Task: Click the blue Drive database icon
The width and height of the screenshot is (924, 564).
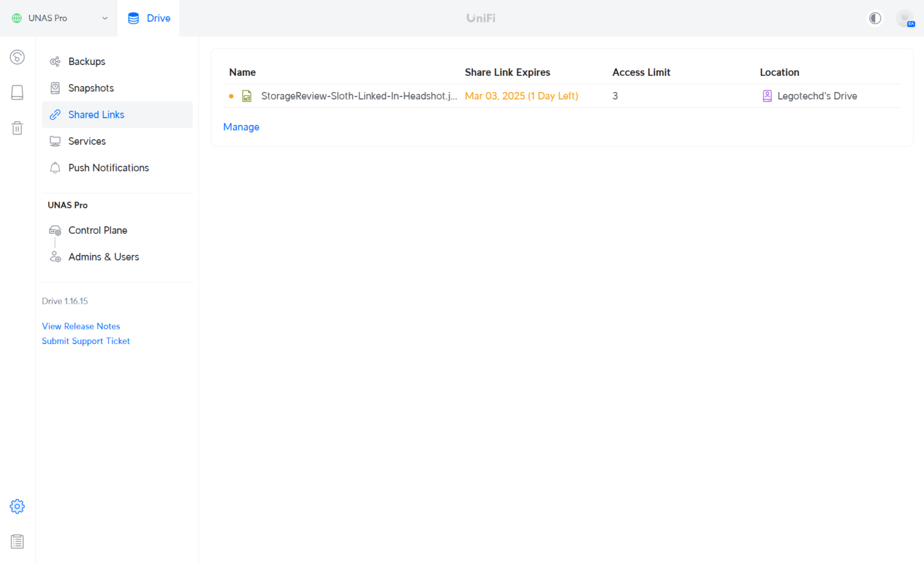Action: (134, 18)
